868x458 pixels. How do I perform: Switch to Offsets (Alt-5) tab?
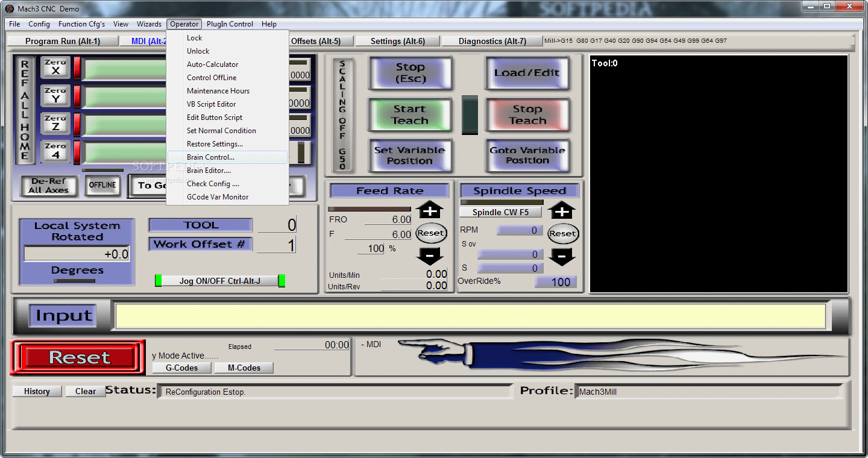coord(316,41)
